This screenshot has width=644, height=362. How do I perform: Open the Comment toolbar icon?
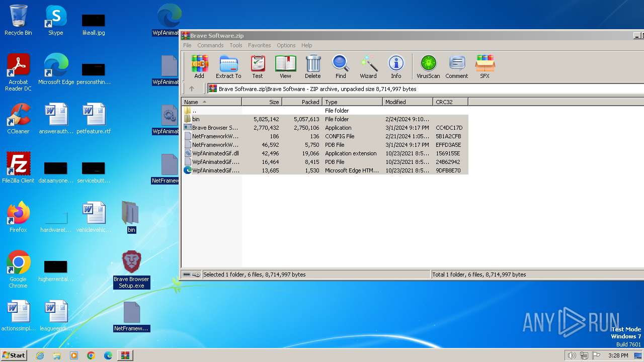(x=456, y=67)
